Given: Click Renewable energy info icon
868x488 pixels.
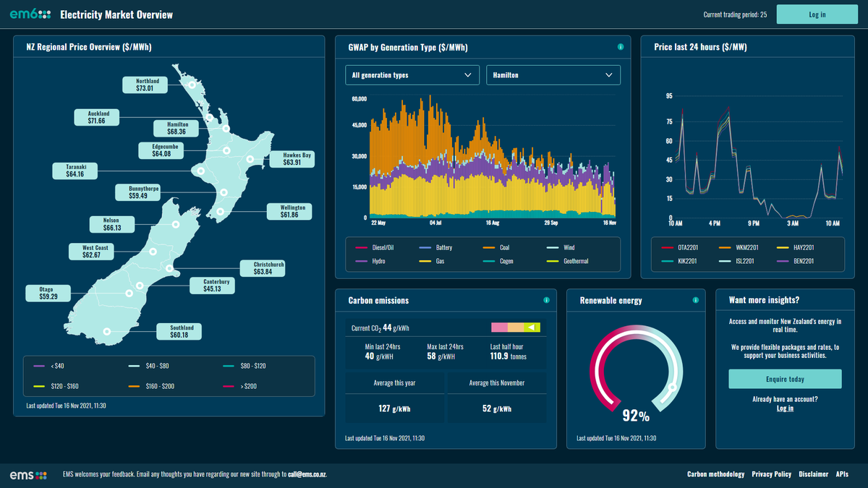Looking at the screenshot, I should click(x=695, y=300).
